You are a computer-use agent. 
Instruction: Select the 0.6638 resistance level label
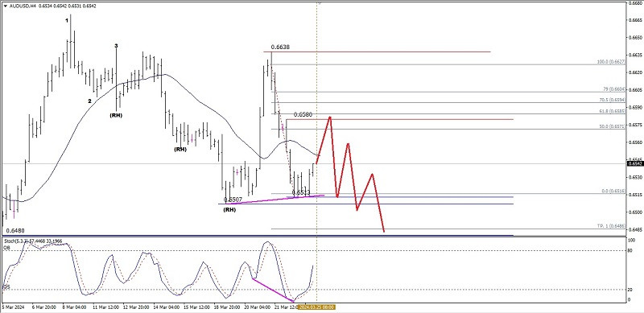pyautogui.click(x=280, y=47)
